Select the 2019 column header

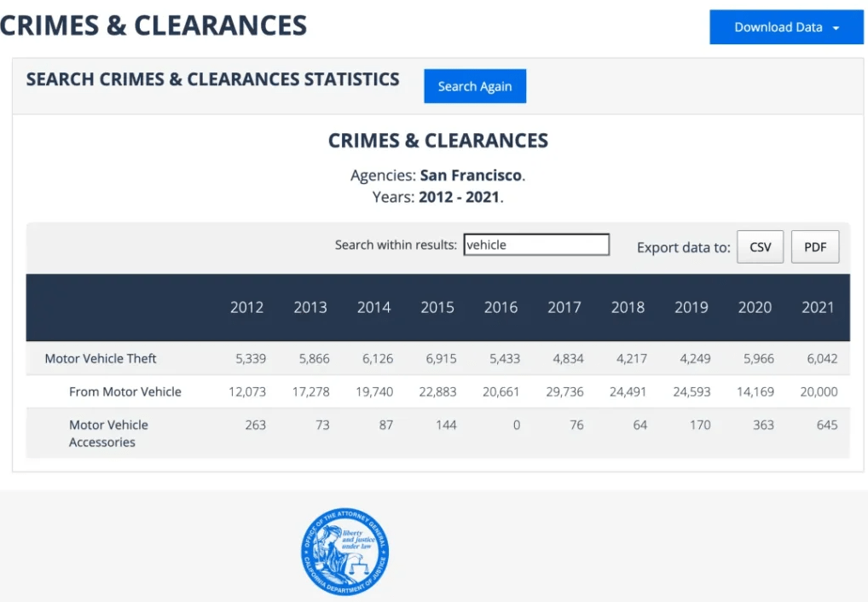click(x=691, y=308)
